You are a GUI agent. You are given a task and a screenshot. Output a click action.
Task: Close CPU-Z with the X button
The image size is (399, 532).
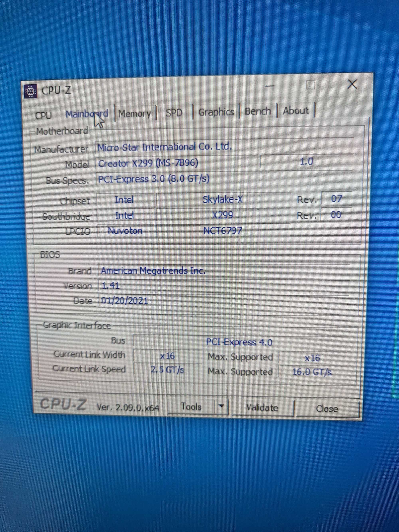[352, 84]
